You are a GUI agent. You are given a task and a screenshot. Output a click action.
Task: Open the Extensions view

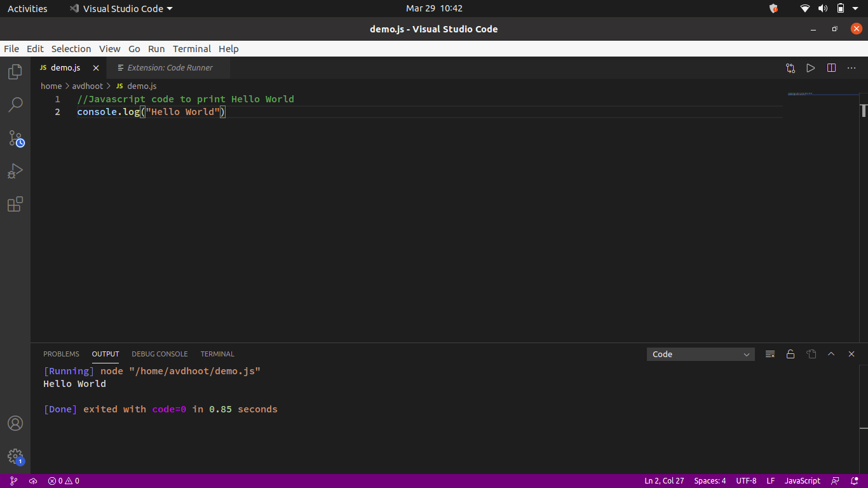(15, 203)
